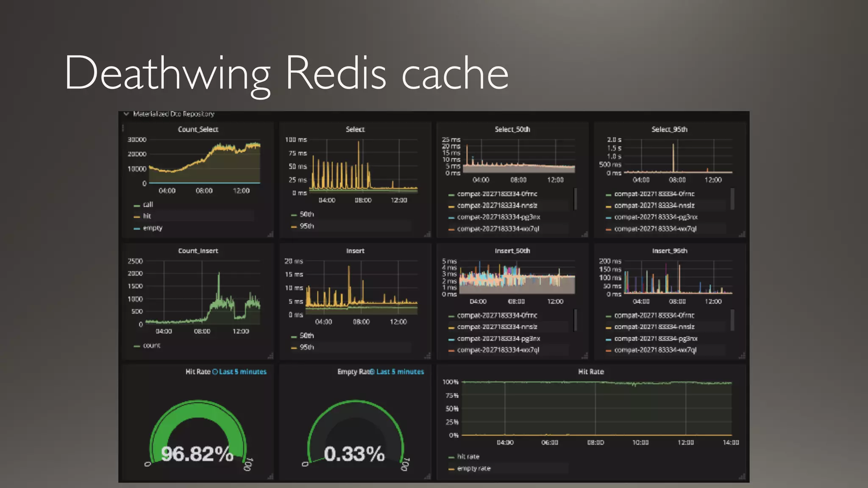
Task: Select the wx7ql series in Select_95th legend
Action: tap(655, 229)
